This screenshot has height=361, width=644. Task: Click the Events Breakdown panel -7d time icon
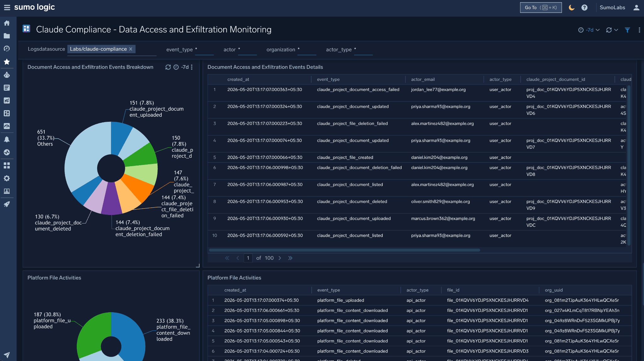(176, 67)
